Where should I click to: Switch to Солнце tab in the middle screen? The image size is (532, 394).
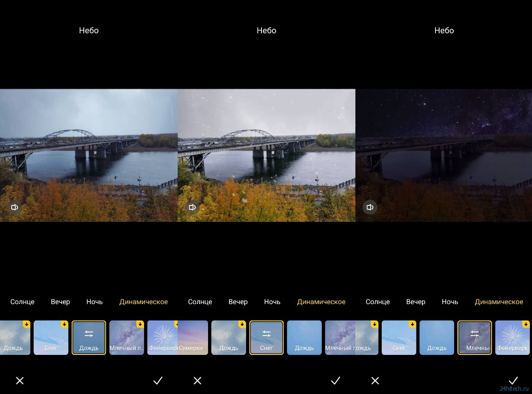coord(200,302)
